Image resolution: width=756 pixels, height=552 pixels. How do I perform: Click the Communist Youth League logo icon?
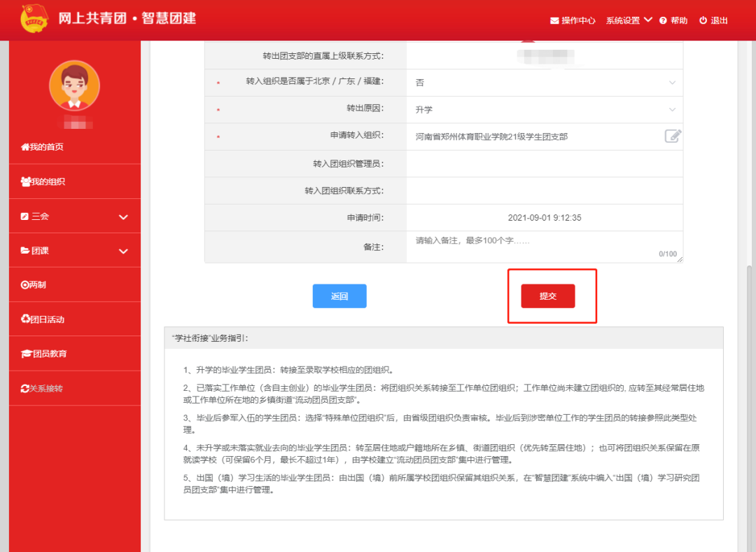[x=31, y=20]
